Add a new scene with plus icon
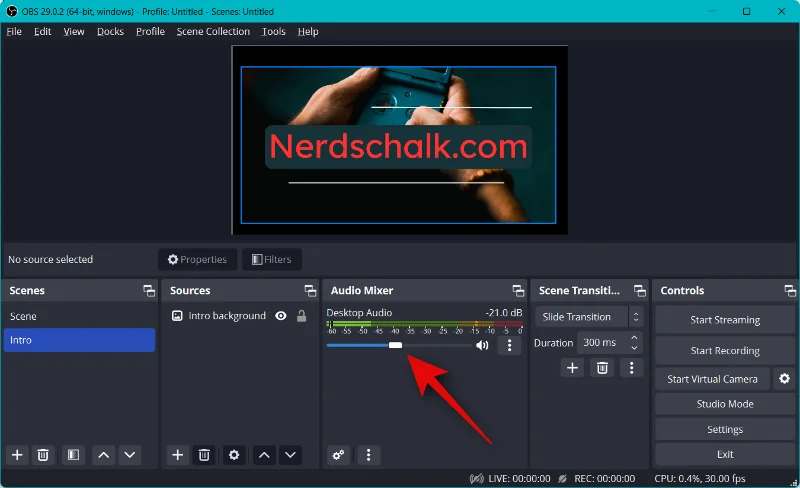 [17, 455]
